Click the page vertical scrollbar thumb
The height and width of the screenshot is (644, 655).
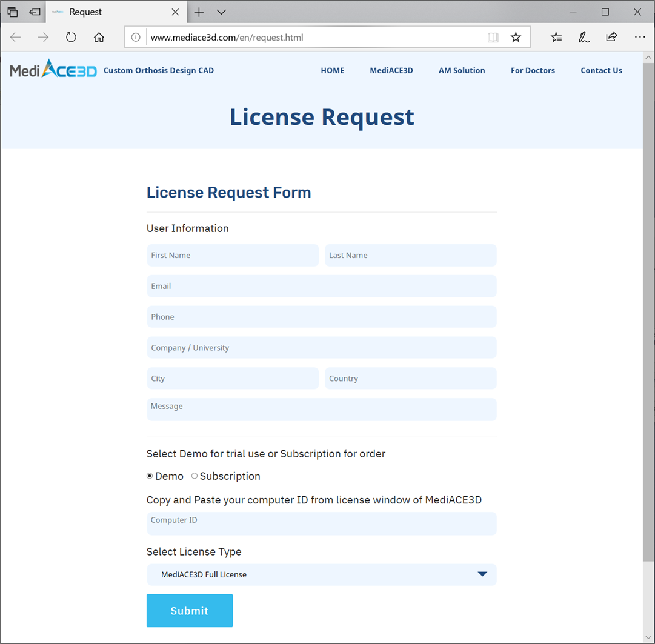click(x=648, y=312)
